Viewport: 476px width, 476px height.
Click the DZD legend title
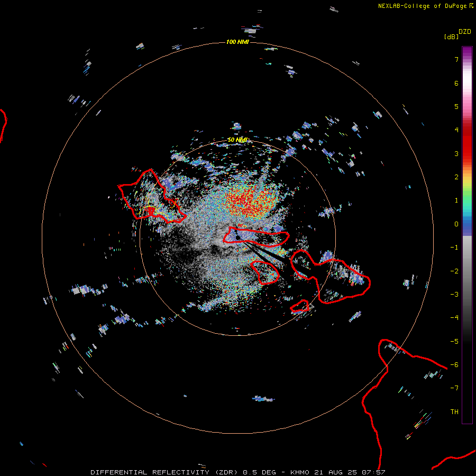pos(465,32)
